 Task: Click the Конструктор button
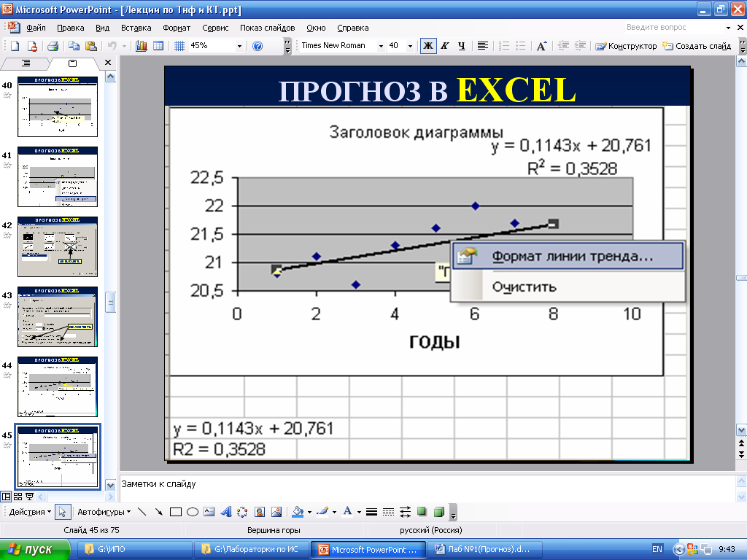click(x=626, y=46)
